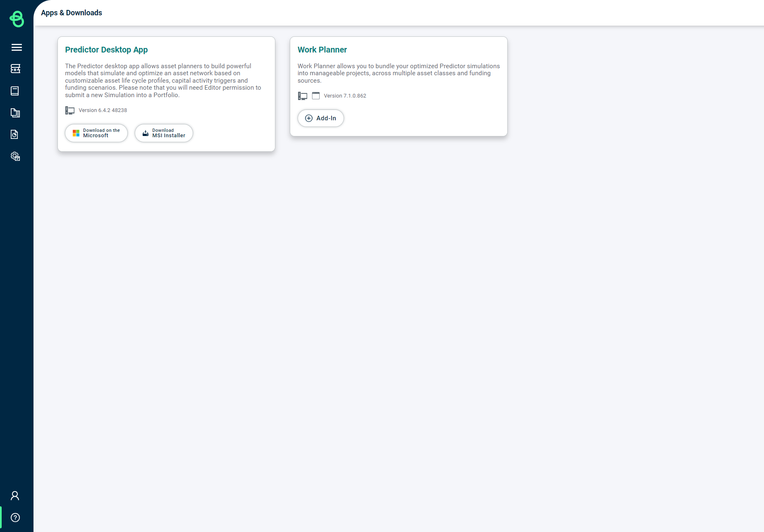
Task: Open the report clock document sidebar icon
Action: coord(14,134)
